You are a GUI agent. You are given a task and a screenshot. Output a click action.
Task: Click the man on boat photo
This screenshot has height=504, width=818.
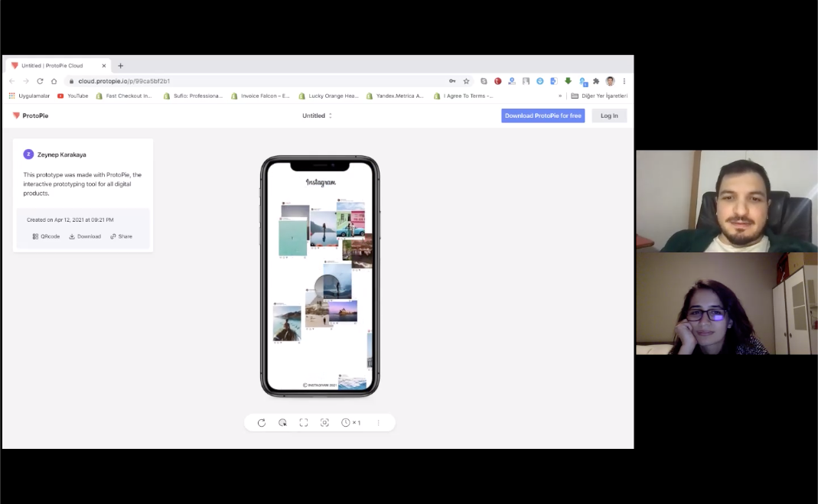(x=287, y=324)
